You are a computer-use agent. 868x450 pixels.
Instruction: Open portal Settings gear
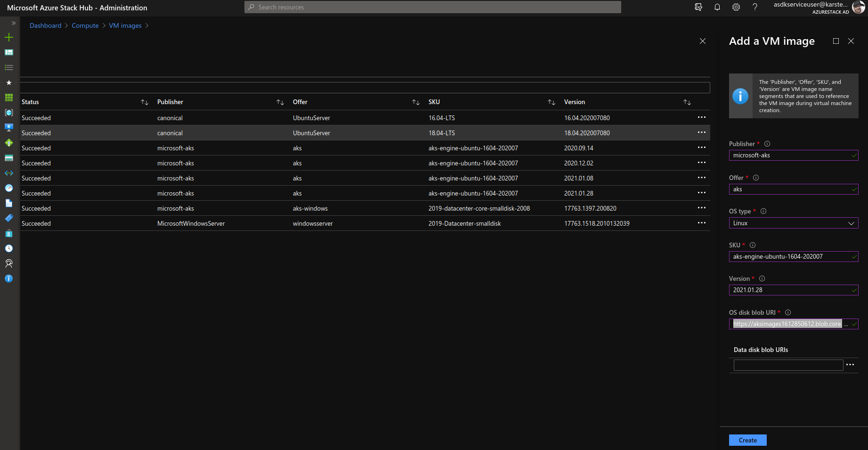pyautogui.click(x=736, y=7)
